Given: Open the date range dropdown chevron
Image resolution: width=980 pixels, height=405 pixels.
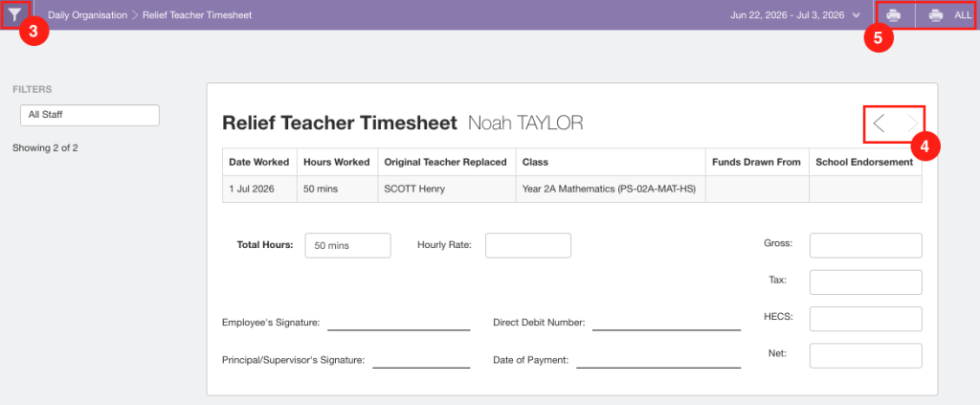Looking at the screenshot, I should coord(856,15).
